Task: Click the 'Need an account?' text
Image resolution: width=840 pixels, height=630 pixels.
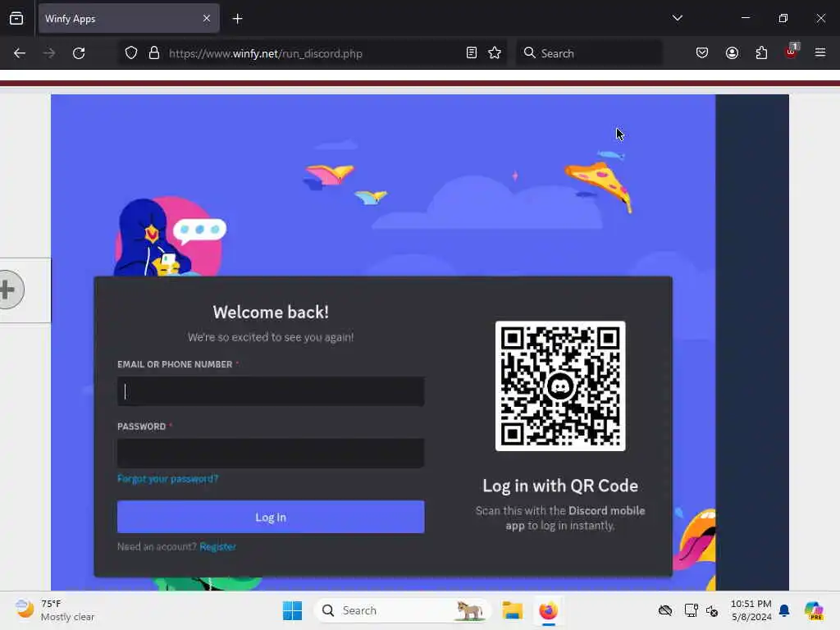Action: coord(157,546)
